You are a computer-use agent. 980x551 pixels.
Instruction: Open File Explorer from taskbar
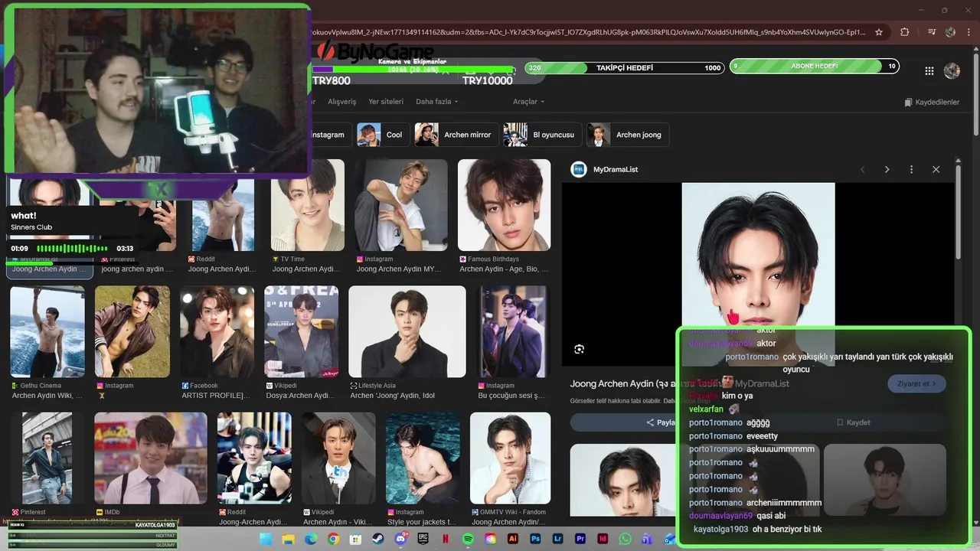[288, 539]
